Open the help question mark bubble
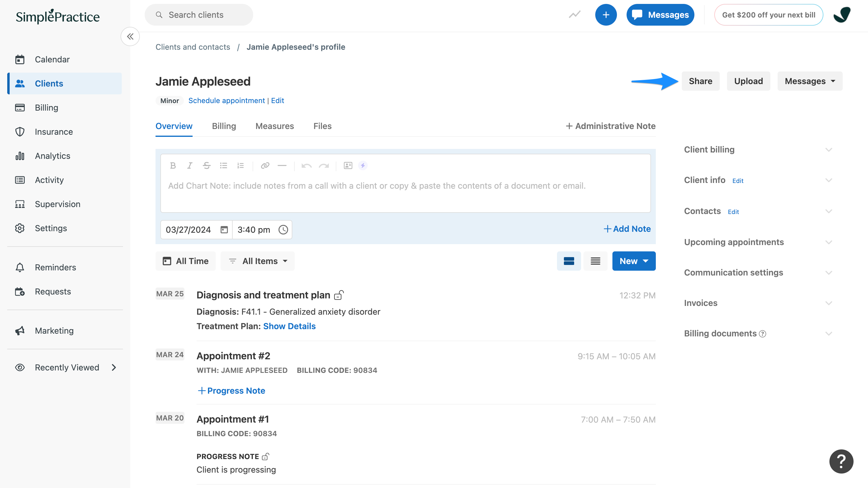The image size is (868, 488). (841, 461)
